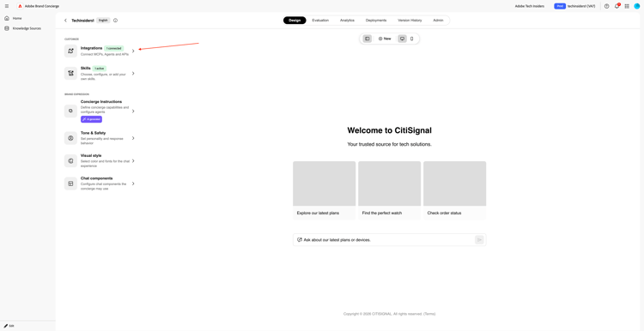Screen dimensions: 644x331
Task: Click the Tone & Safety icon tile
Action: (70, 138)
